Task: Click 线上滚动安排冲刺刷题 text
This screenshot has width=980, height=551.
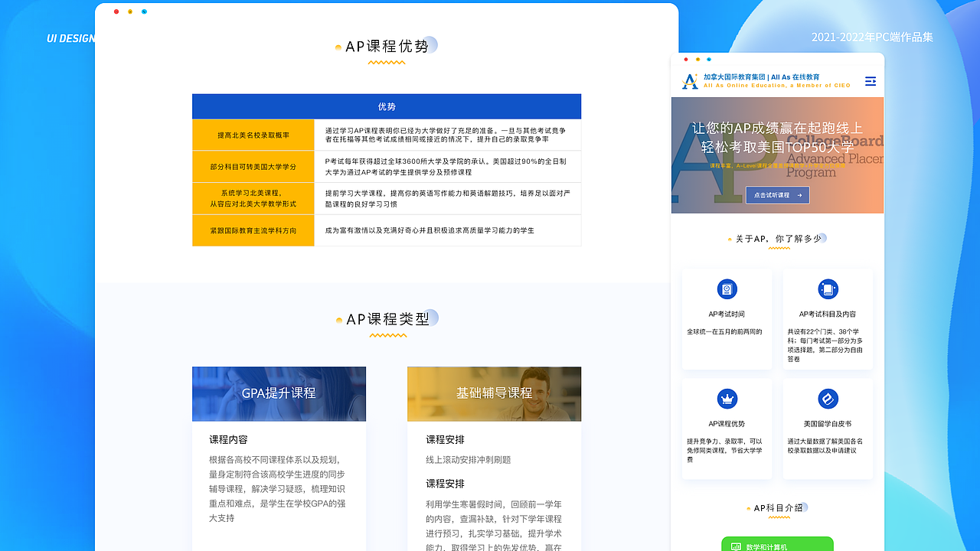Action: click(469, 460)
